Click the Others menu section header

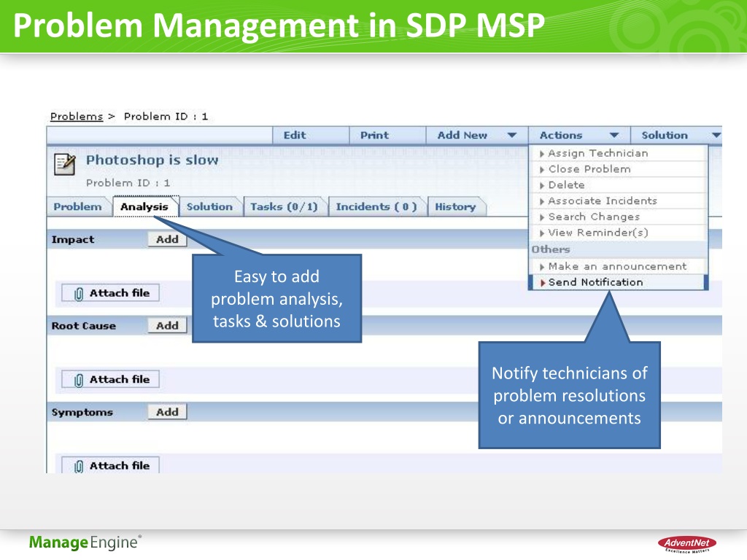coord(551,249)
